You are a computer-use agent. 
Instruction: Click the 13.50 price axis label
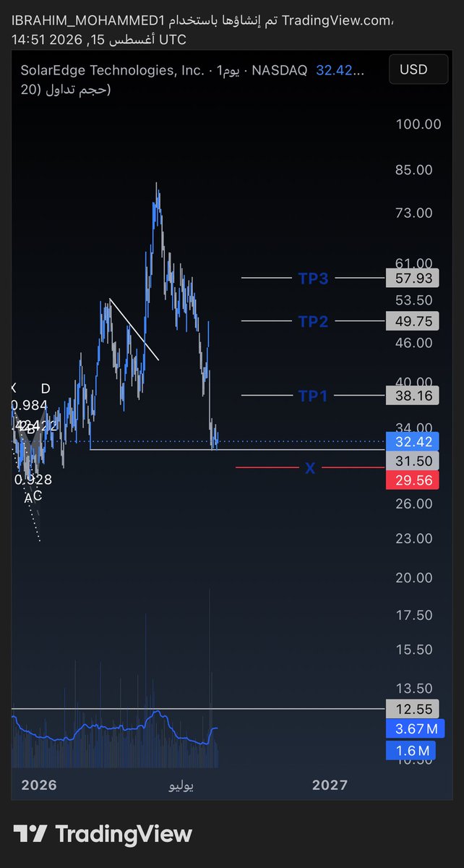pos(414,688)
